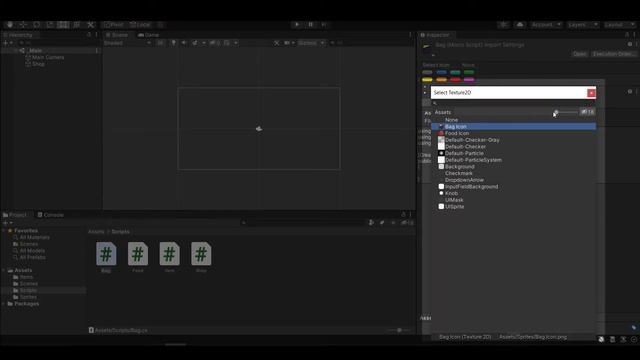
Task: Select the Hand tool in Unity toolbar
Action: click(10, 24)
